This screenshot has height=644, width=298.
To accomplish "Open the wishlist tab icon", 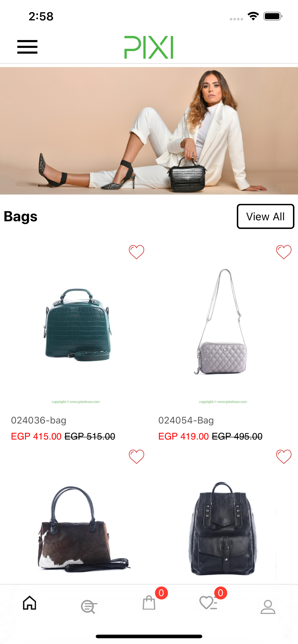I will [208, 603].
